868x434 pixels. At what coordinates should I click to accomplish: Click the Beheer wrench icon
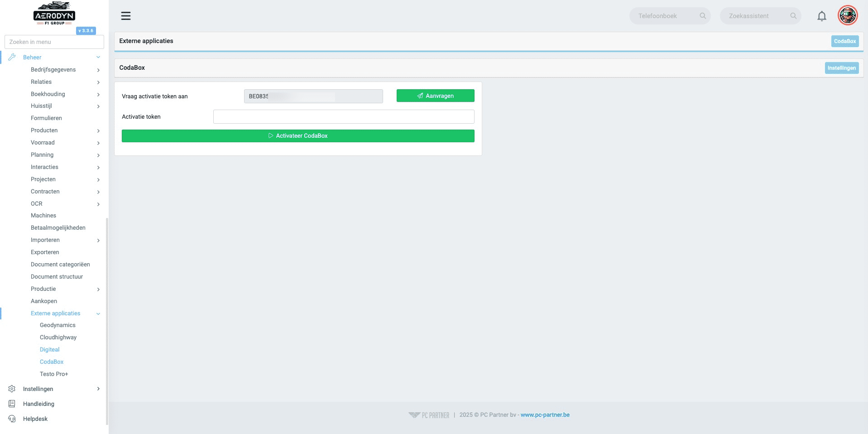coord(12,57)
